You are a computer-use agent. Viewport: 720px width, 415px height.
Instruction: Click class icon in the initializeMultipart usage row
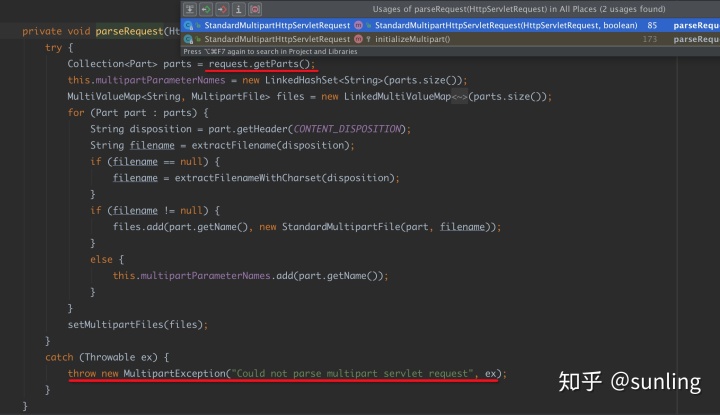188,39
